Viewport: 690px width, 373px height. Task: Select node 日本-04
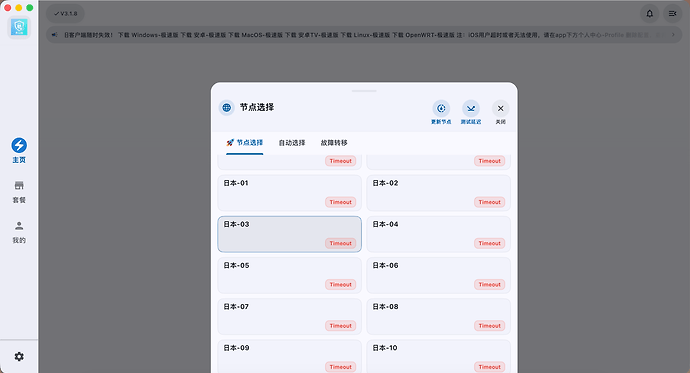pos(439,234)
